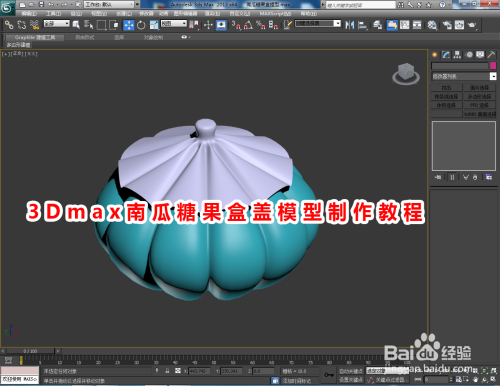
Task: Open Schematic View icon
Action: pyautogui.click(x=417, y=25)
